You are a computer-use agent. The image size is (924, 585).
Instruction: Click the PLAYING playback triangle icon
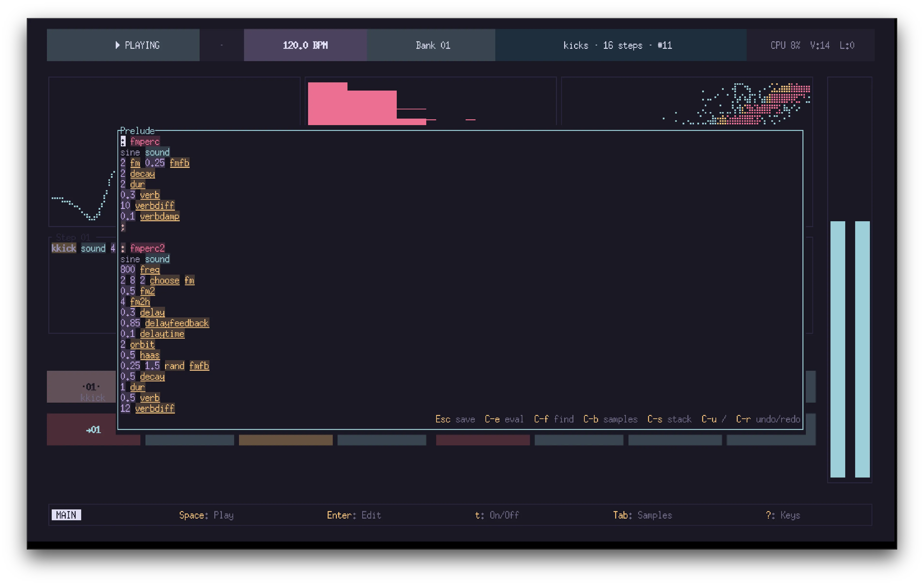click(x=117, y=45)
